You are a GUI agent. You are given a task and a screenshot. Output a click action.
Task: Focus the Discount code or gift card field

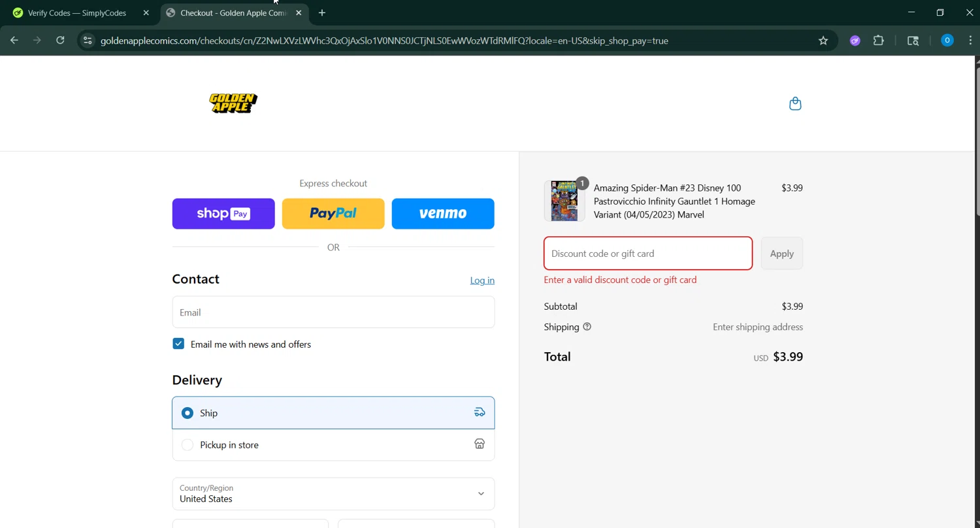tap(648, 254)
